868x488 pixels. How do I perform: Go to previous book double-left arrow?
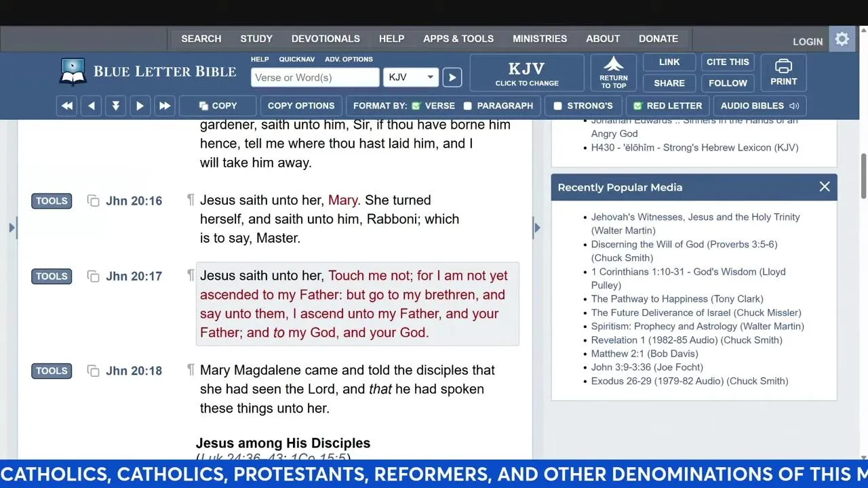coord(67,106)
